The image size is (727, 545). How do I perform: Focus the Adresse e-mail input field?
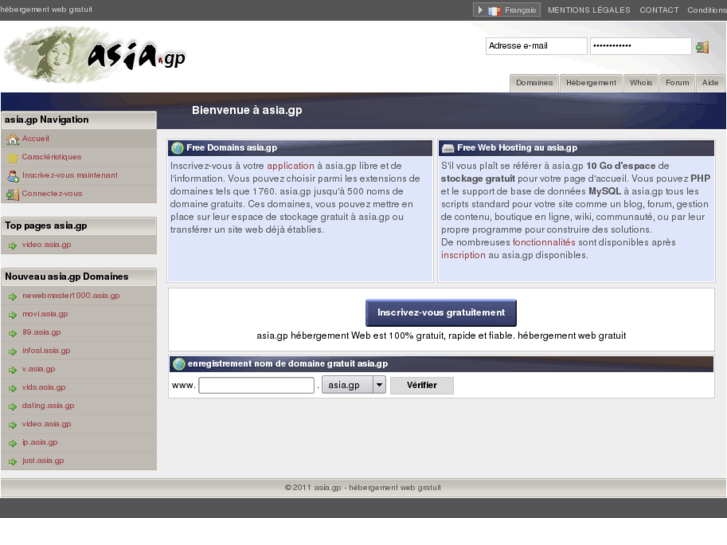536,46
